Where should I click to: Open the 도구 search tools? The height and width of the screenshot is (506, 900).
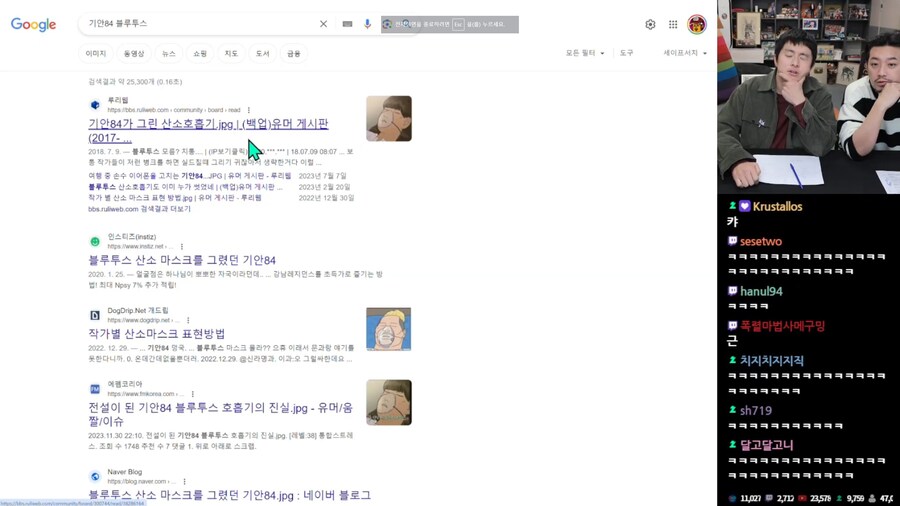(626, 53)
